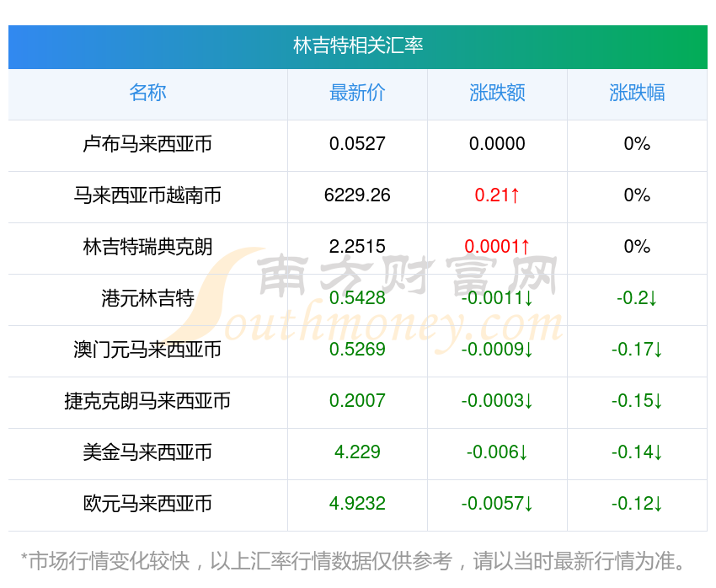
Task: Click the change percent -0.15↓
Action: tap(637, 401)
